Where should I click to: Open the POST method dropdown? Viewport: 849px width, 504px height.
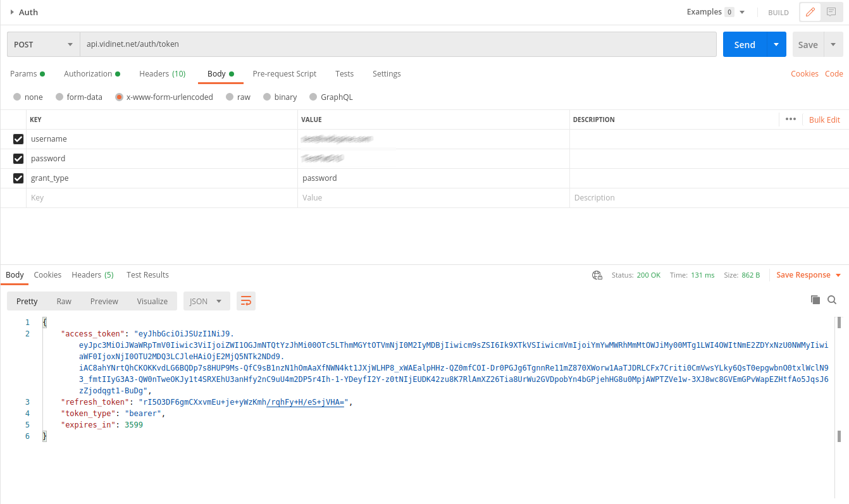tap(43, 45)
